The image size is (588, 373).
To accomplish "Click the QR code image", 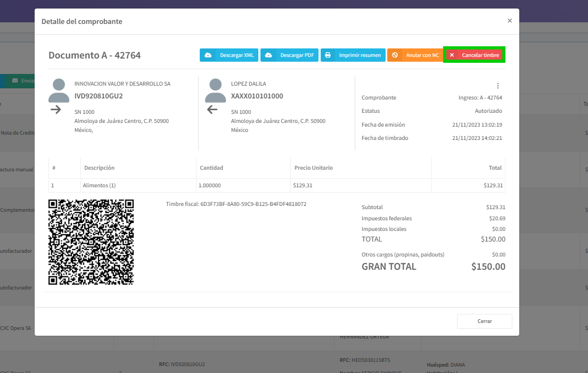I will 91,242.
